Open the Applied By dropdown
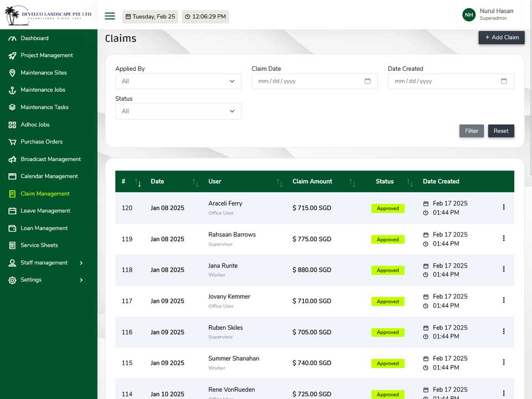 click(x=178, y=81)
